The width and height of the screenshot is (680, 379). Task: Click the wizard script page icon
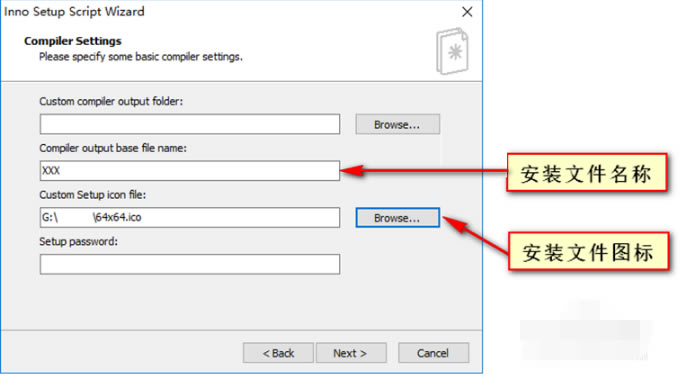click(x=452, y=51)
